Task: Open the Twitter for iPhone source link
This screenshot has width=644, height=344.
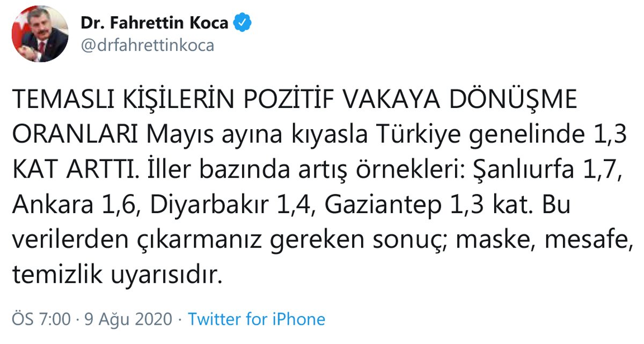Action: tap(257, 319)
